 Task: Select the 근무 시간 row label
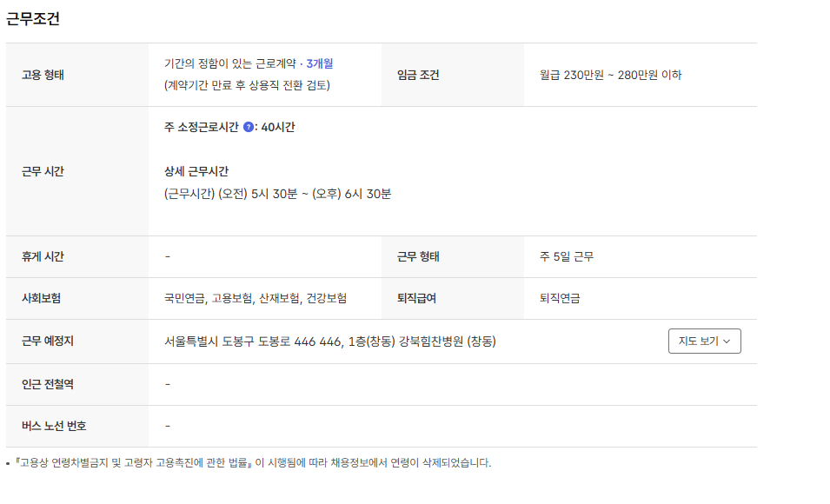tap(43, 171)
